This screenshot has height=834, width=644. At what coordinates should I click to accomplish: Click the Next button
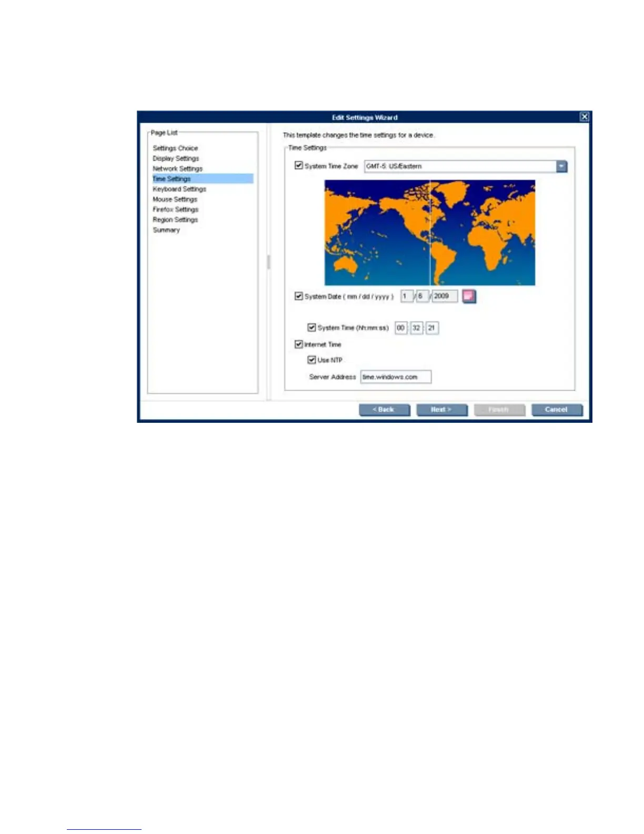[x=442, y=410]
